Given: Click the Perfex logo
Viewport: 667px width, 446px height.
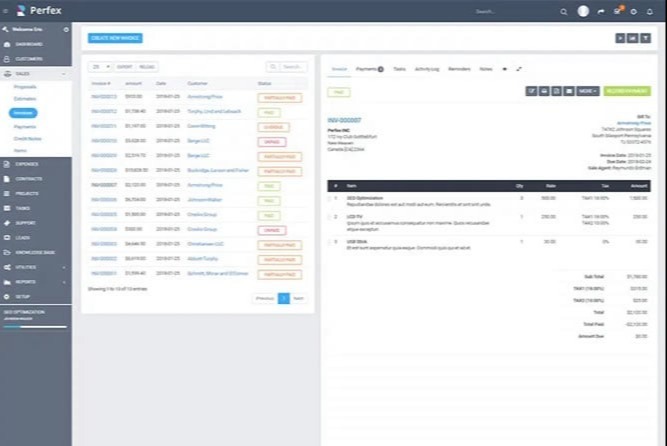Looking at the screenshot, I should pyautogui.click(x=39, y=10).
